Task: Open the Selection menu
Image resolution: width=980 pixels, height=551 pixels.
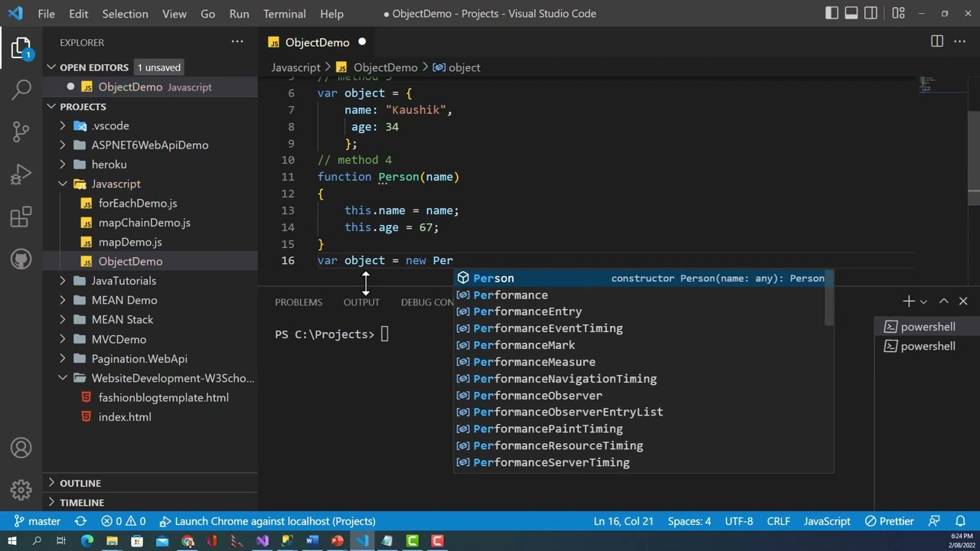Action: pos(125,14)
